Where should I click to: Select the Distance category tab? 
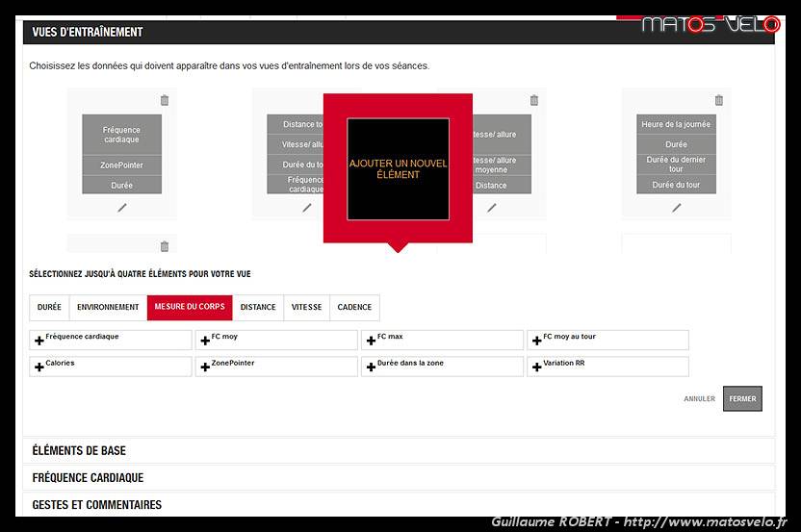coord(258,308)
